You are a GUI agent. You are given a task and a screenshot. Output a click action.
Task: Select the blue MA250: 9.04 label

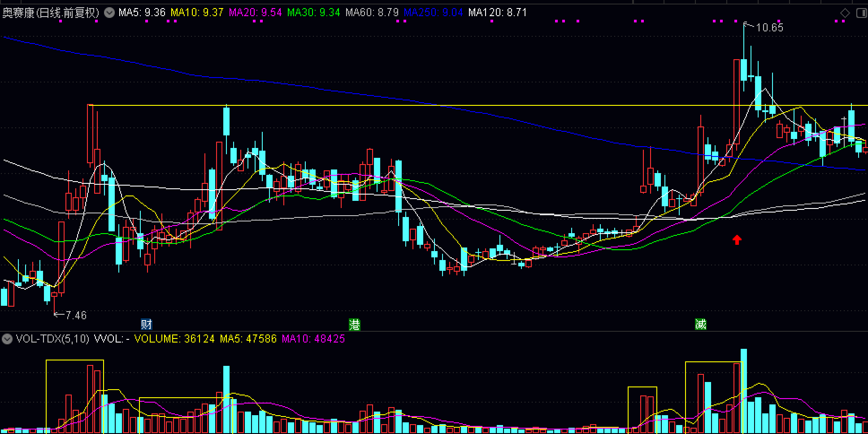[x=433, y=13]
